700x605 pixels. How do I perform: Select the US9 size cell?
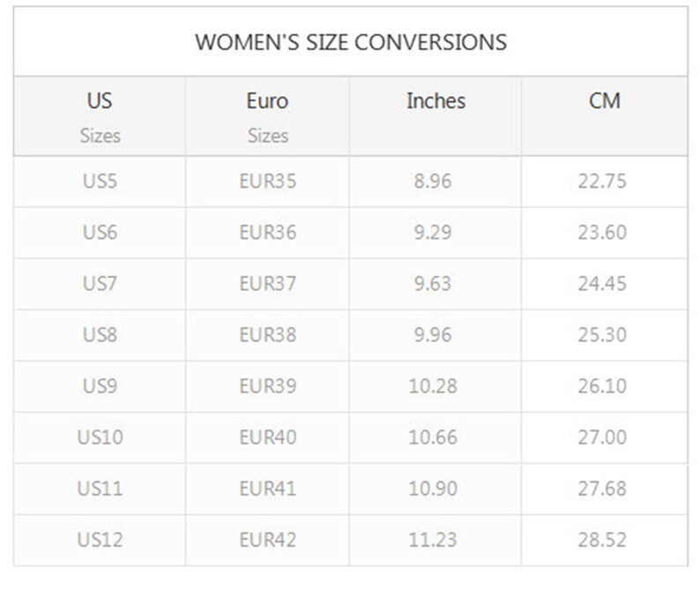pos(100,386)
